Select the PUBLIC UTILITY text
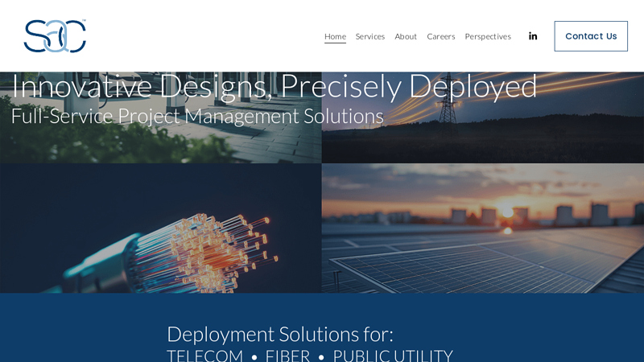 coord(393,356)
